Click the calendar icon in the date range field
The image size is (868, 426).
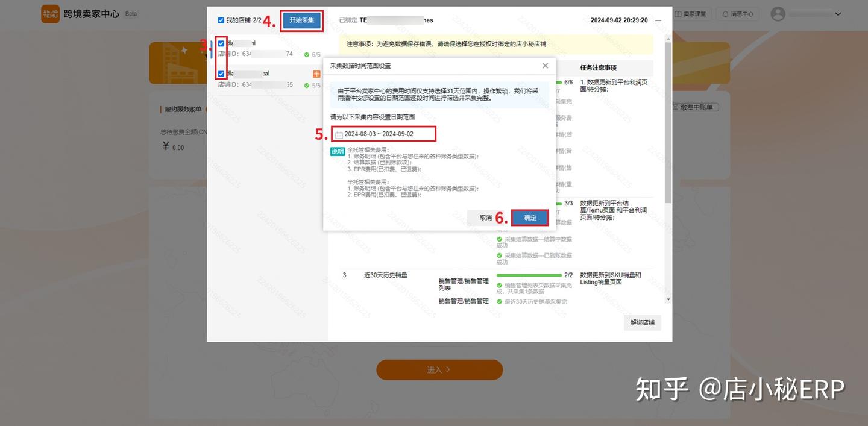point(339,134)
